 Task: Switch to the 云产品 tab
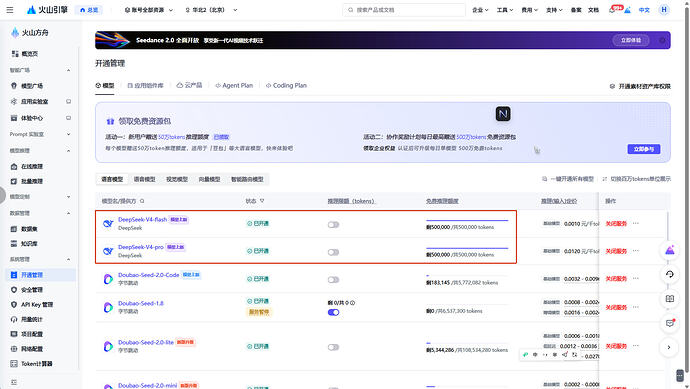point(189,85)
